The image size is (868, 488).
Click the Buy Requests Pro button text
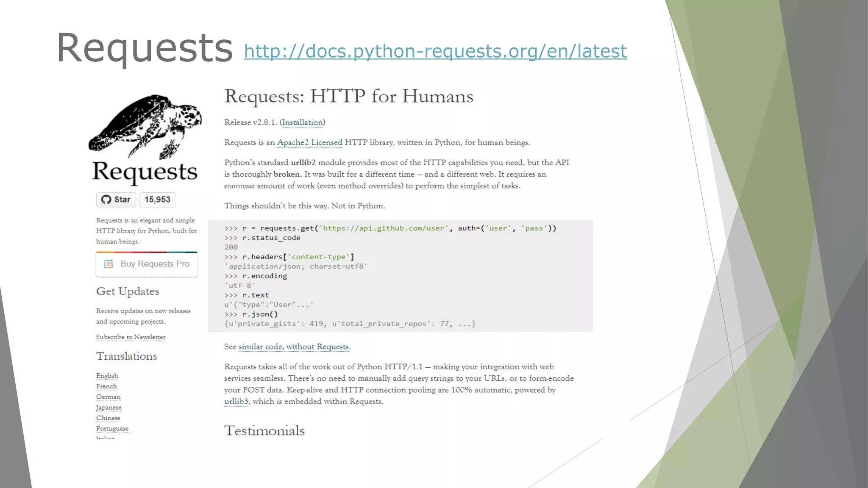pos(155,264)
